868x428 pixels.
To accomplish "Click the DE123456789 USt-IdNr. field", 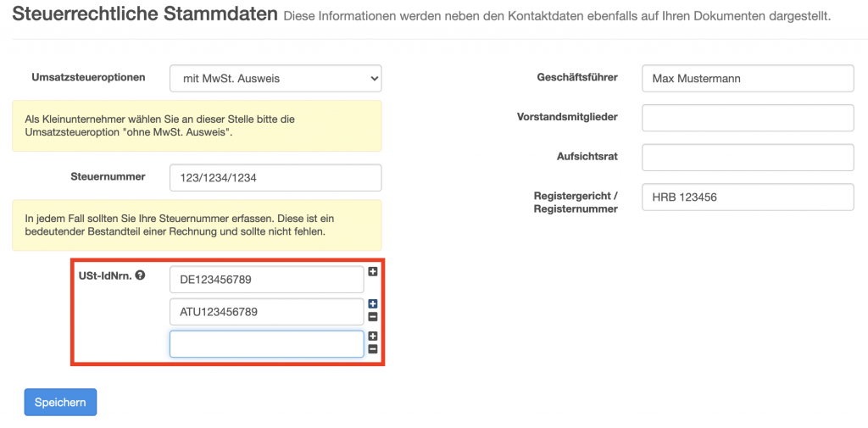I will pos(267,280).
